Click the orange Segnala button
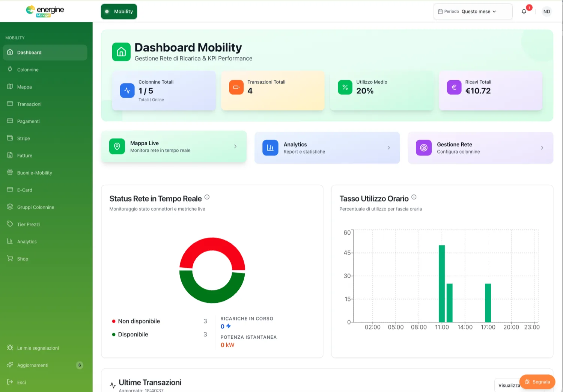The width and height of the screenshot is (563, 392). 537,382
